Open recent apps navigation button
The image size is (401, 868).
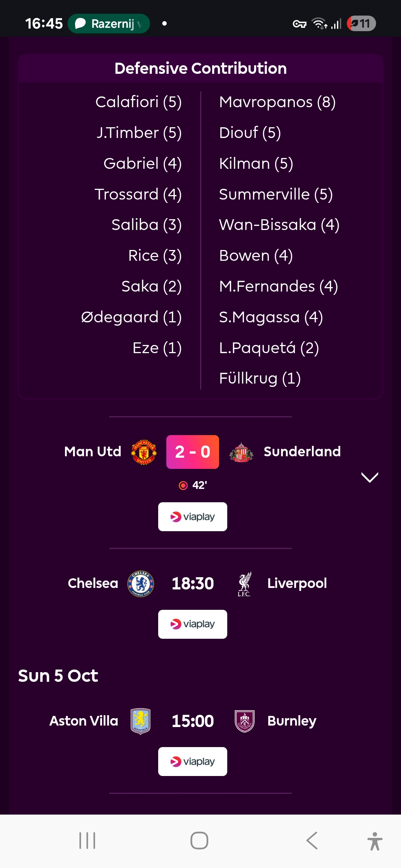pyautogui.click(x=87, y=841)
